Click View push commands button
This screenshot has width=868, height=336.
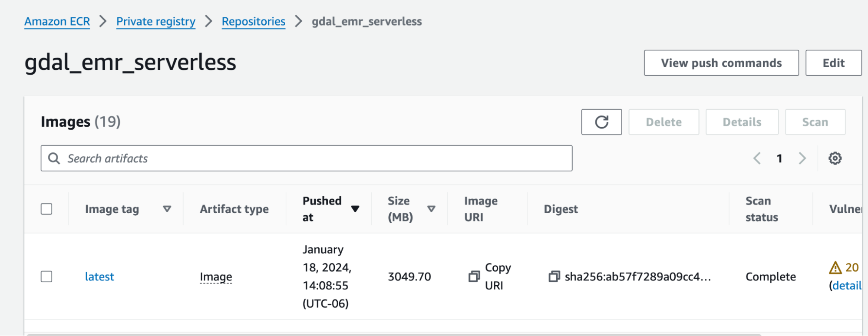tap(721, 63)
